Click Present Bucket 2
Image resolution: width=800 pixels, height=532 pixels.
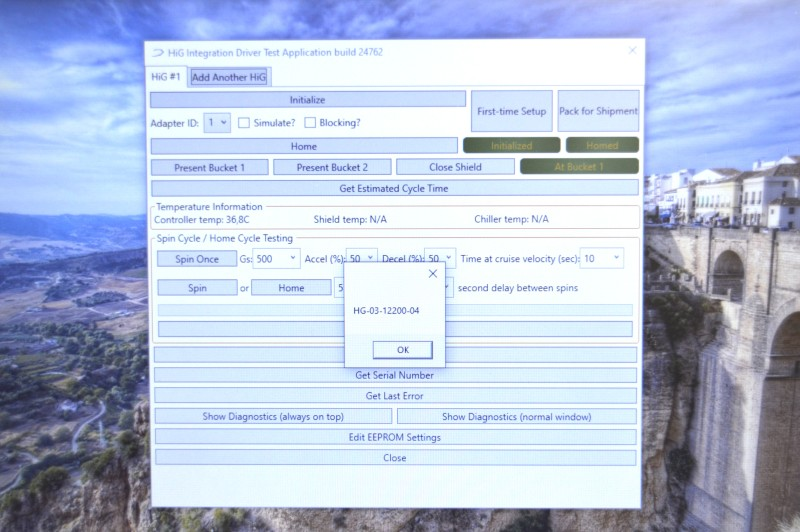coord(332,167)
